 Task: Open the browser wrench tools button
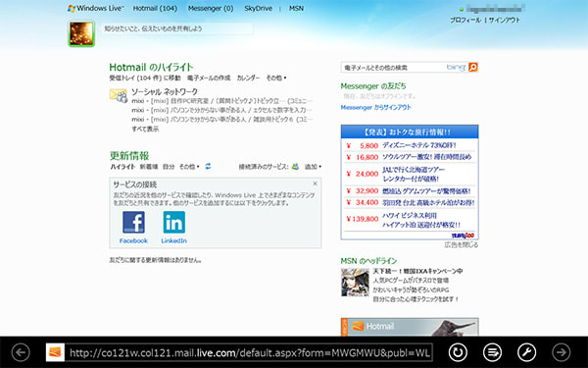coord(527,352)
